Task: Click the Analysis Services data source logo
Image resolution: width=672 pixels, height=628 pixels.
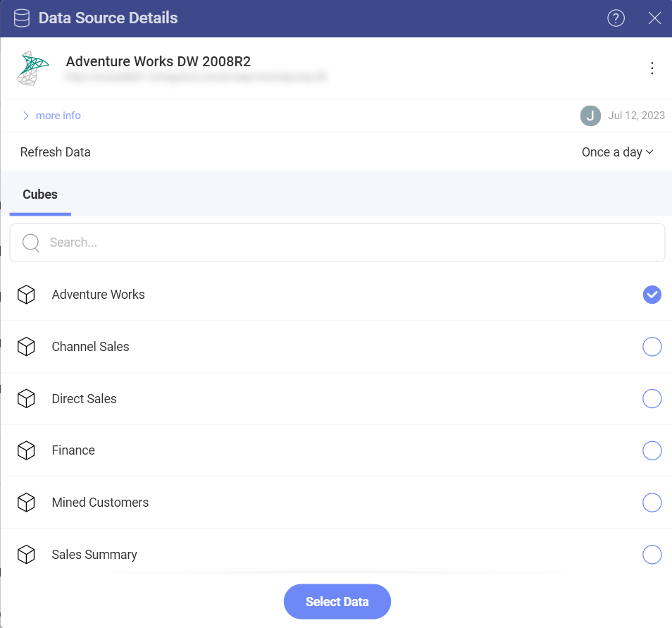Action: [33, 68]
